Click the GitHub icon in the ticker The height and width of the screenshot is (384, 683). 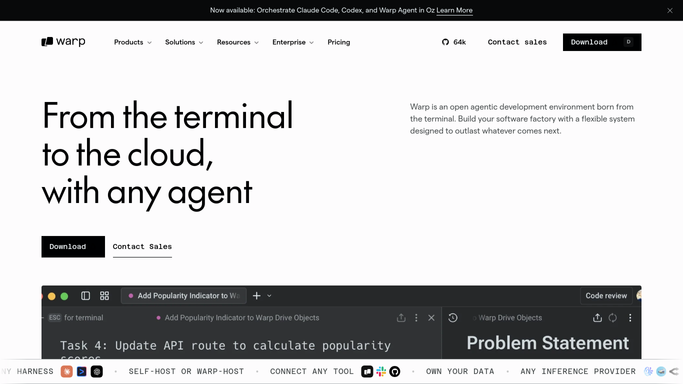pos(395,371)
